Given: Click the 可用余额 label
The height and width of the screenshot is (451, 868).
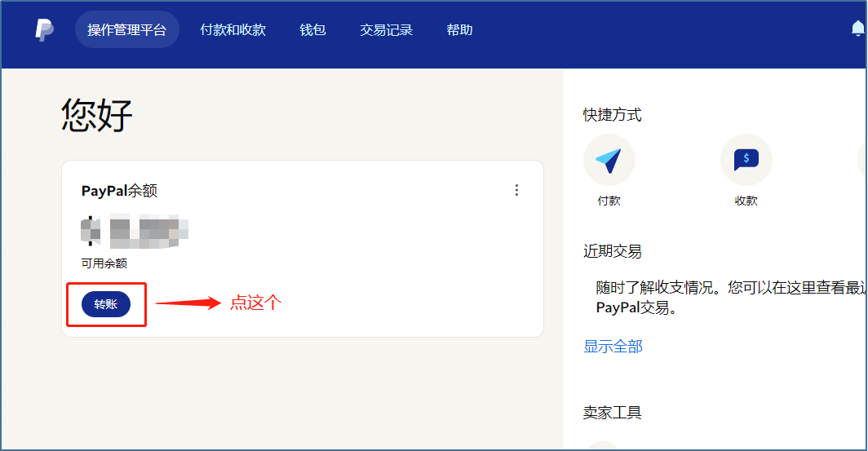Looking at the screenshot, I should [104, 263].
